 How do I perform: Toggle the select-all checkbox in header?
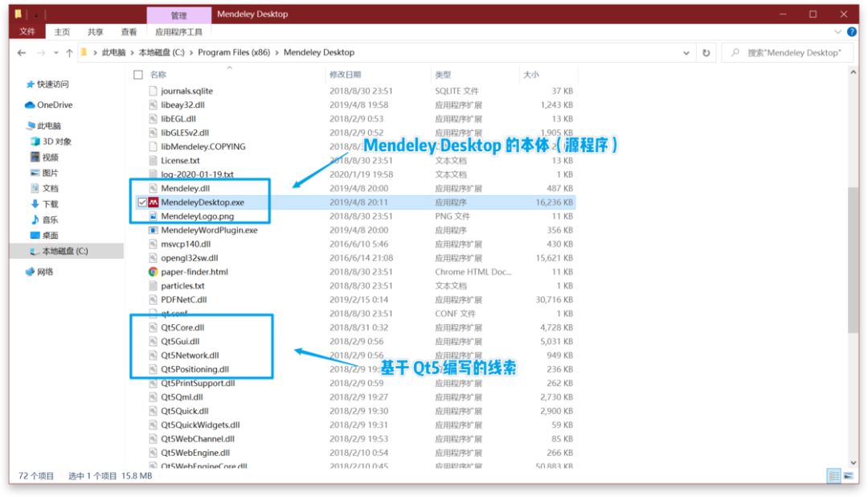point(138,74)
